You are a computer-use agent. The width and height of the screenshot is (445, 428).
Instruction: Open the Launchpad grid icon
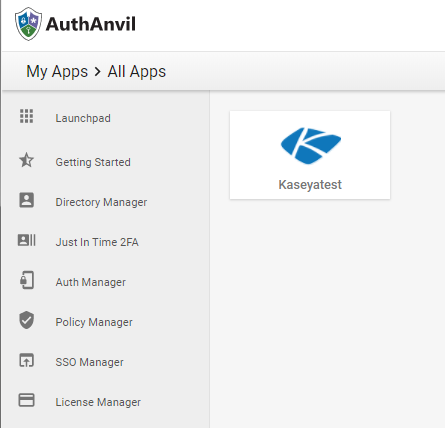[26, 116]
